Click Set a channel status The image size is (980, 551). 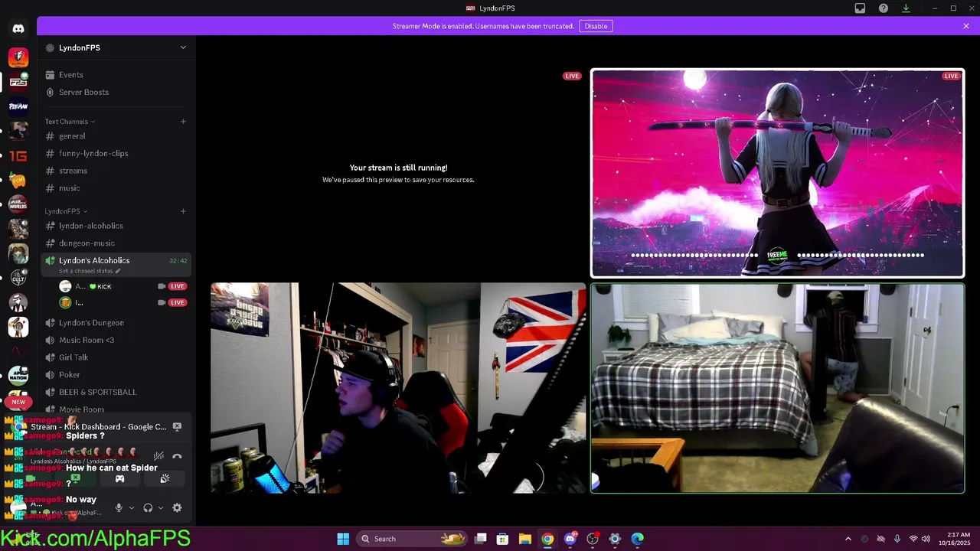(90, 271)
